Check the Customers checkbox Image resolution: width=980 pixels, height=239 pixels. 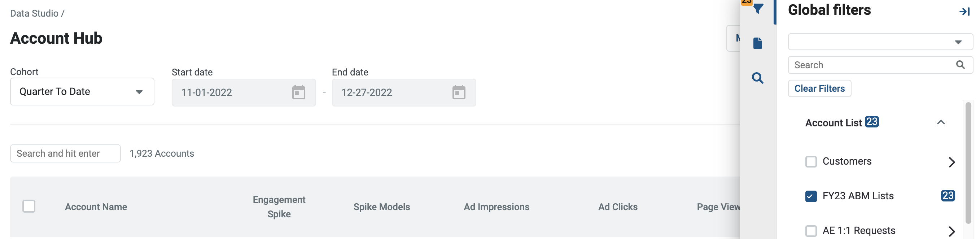click(811, 161)
